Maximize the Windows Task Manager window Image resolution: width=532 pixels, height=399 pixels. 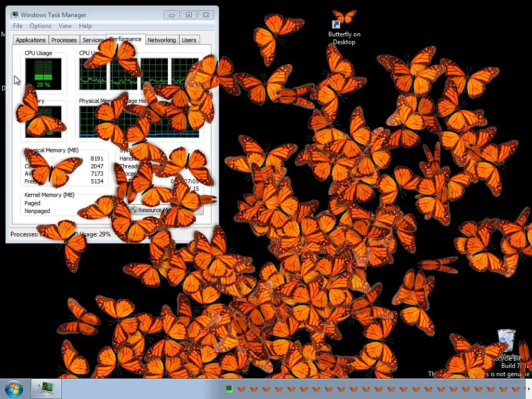coord(189,15)
